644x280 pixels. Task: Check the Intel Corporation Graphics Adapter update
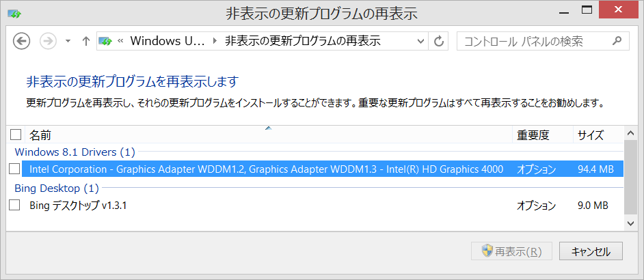pyautogui.click(x=14, y=169)
